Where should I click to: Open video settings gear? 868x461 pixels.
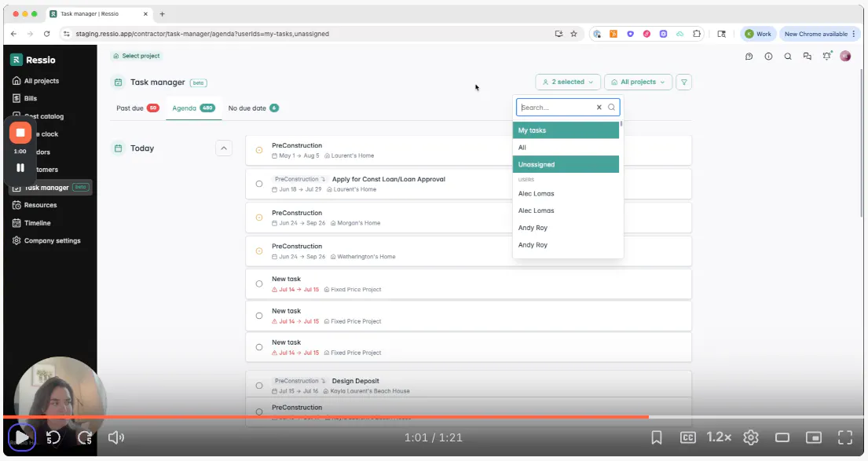[751, 437]
